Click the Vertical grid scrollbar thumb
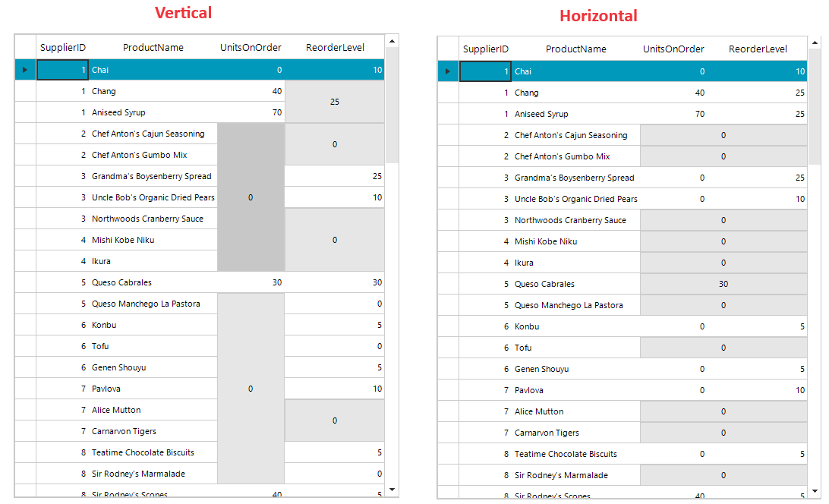This screenshot has height=504, width=829. (392, 105)
